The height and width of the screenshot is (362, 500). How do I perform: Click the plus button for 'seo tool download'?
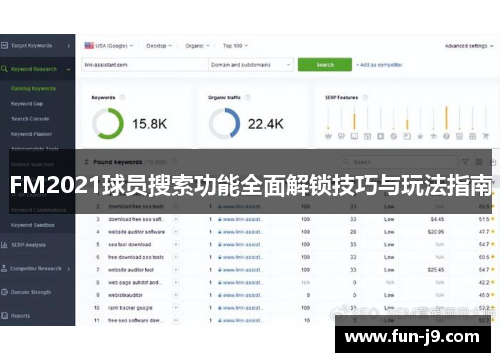tap(176, 244)
